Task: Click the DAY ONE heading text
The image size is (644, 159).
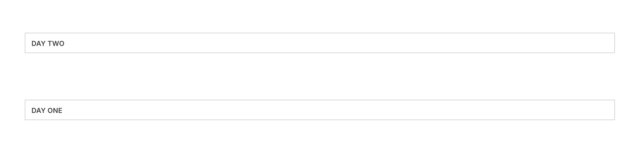Action: click(47, 110)
